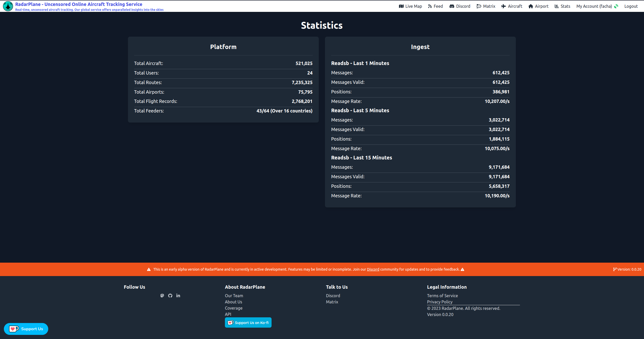
Task: Click the message rate 10,207.00/s
Action: pyautogui.click(x=497, y=101)
